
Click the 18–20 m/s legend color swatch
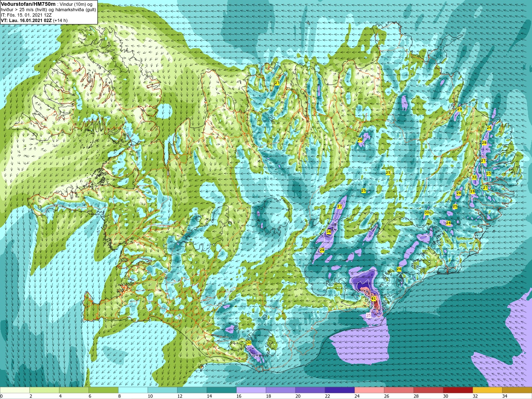[x=281, y=390]
